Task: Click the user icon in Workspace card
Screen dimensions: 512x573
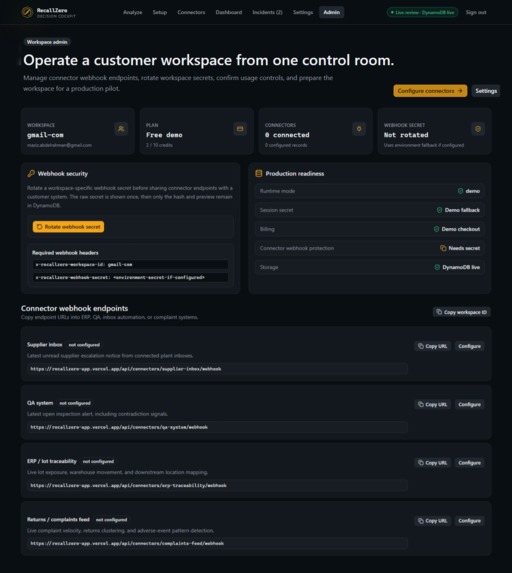Action: 121,129
